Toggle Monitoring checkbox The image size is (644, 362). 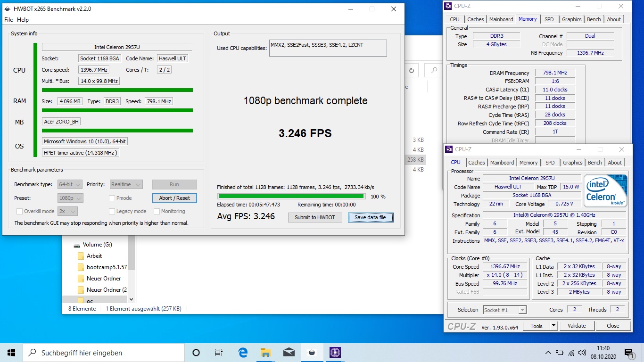click(x=156, y=211)
